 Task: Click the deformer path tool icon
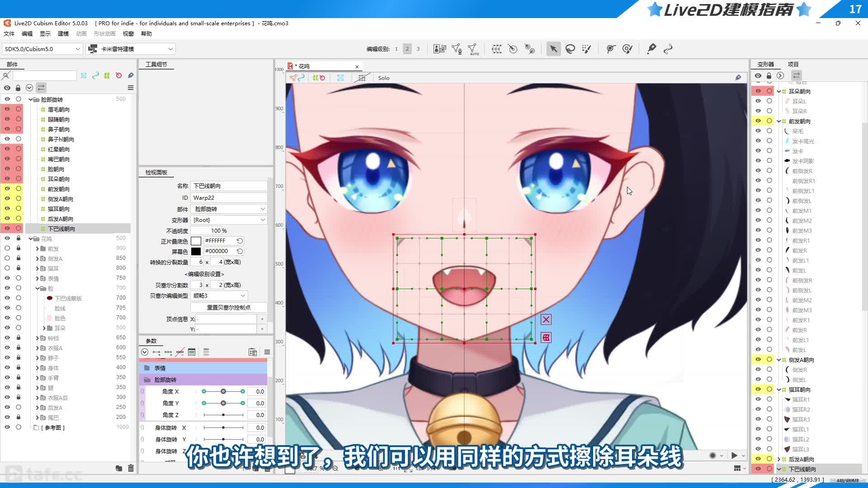529,49
